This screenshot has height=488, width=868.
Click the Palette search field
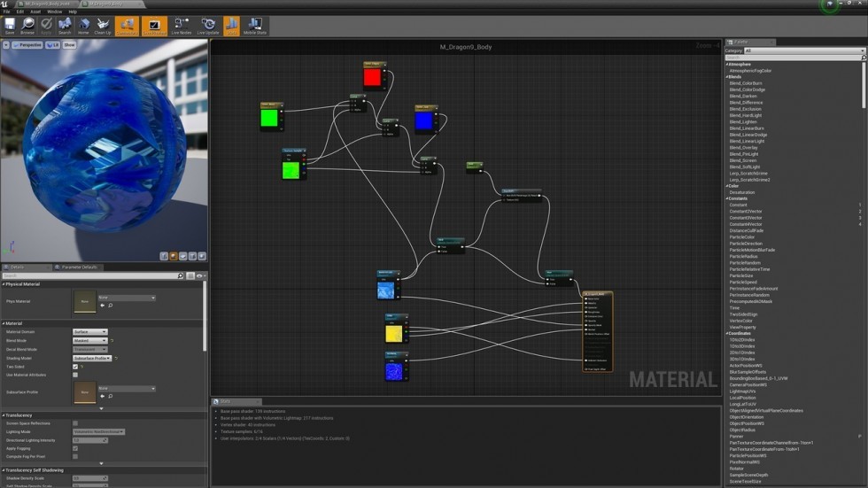(795, 58)
